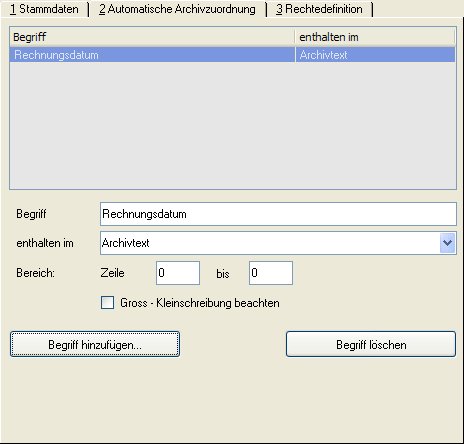Select the Rechnungsdatum row in the list
Viewport: 464px width, 444px height.
pos(233,55)
